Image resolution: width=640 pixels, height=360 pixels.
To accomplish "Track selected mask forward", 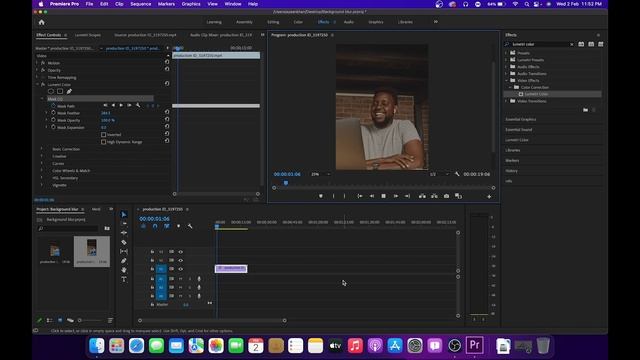I will point(121,105).
